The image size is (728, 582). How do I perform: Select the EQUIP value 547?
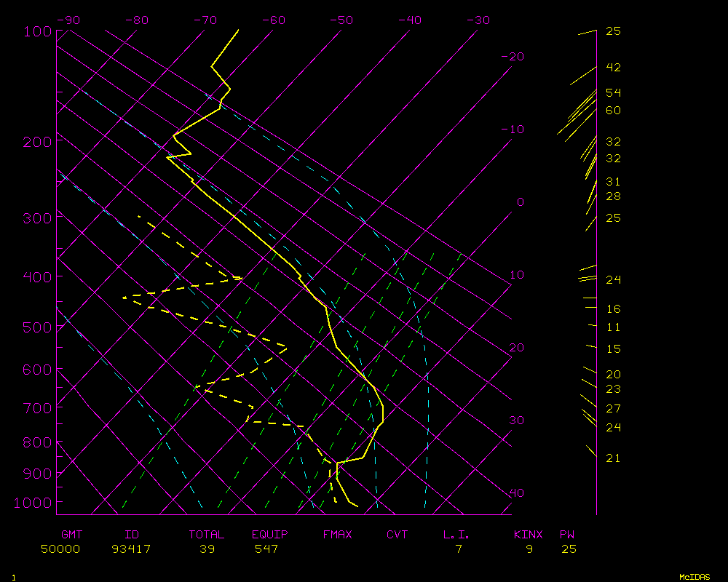[266, 549]
